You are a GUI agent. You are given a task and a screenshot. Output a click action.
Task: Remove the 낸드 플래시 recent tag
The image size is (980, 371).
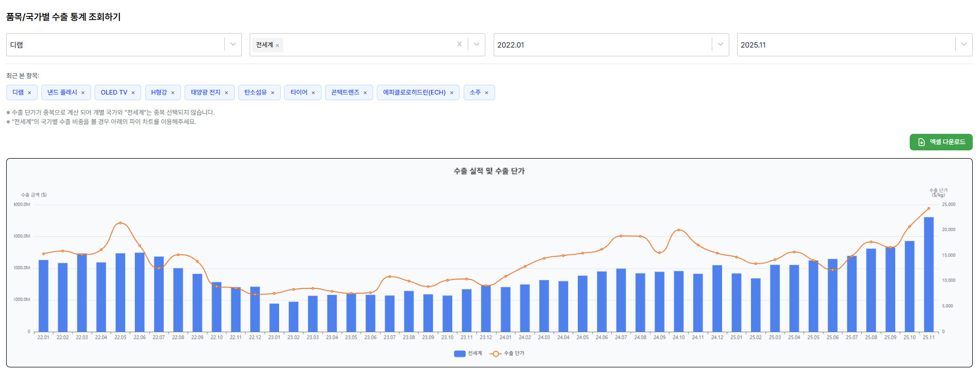(x=83, y=93)
